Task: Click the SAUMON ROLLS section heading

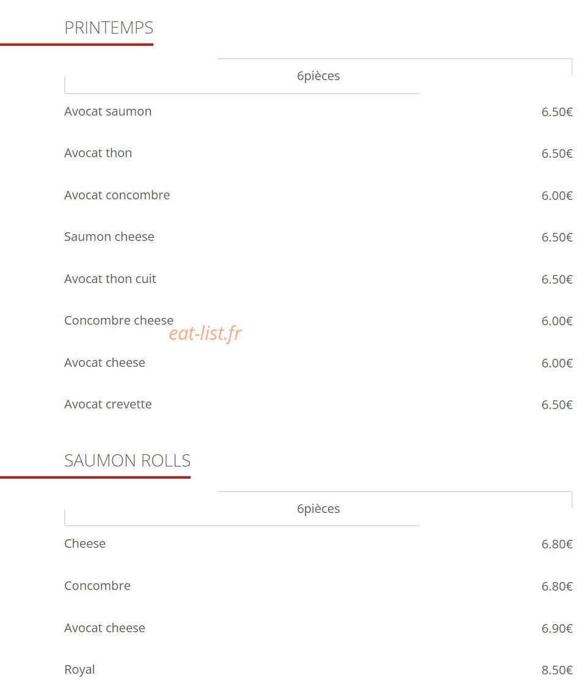Action: pyautogui.click(x=127, y=460)
